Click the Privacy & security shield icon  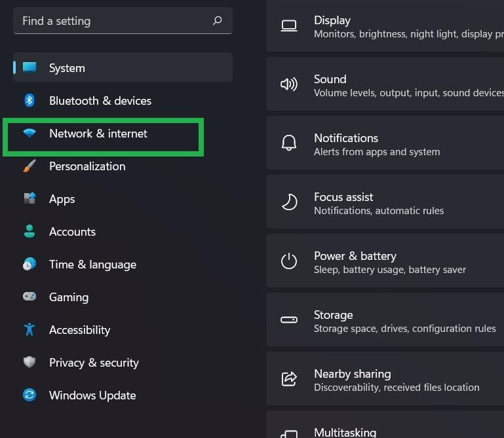click(x=29, y=363)
